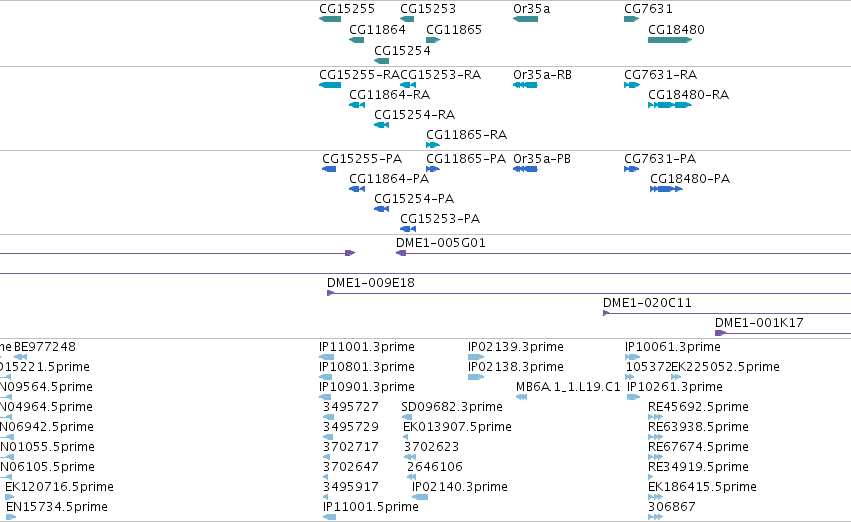Select EST EK225052.5prime

click(x=676, y=377)
